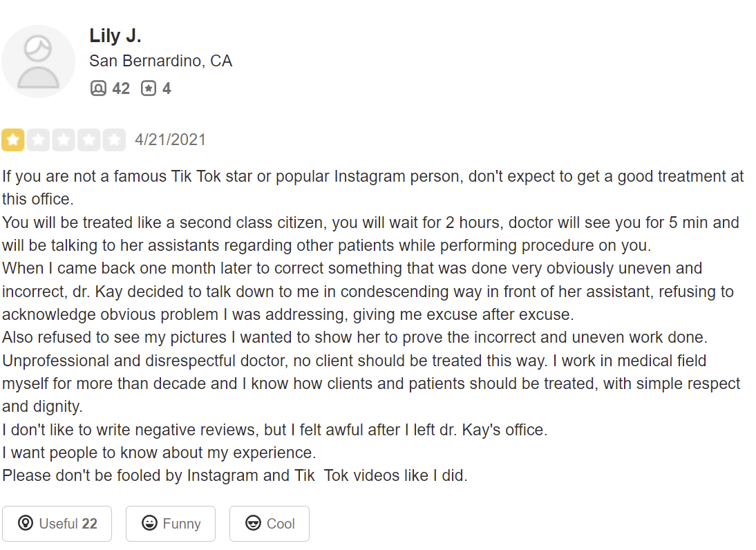Click the San Bernardino, CA location text
This screenshot has width=756, height=550.
coord(160,61)
